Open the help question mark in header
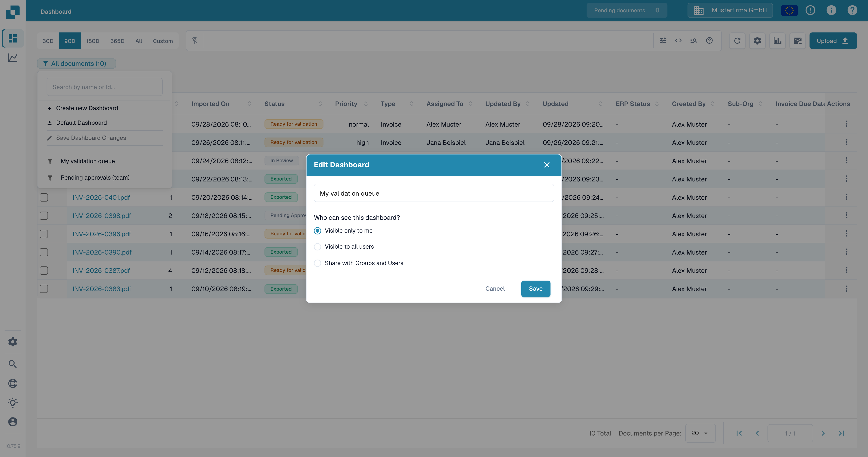The width and height of the screenshot is (868, 457). [852, 11]
